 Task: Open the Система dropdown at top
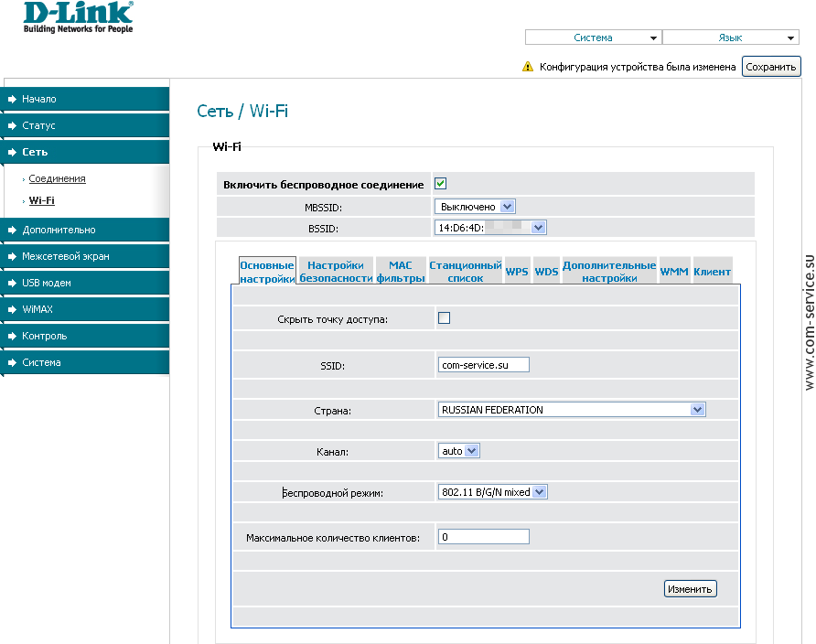(x=594, y=38)
